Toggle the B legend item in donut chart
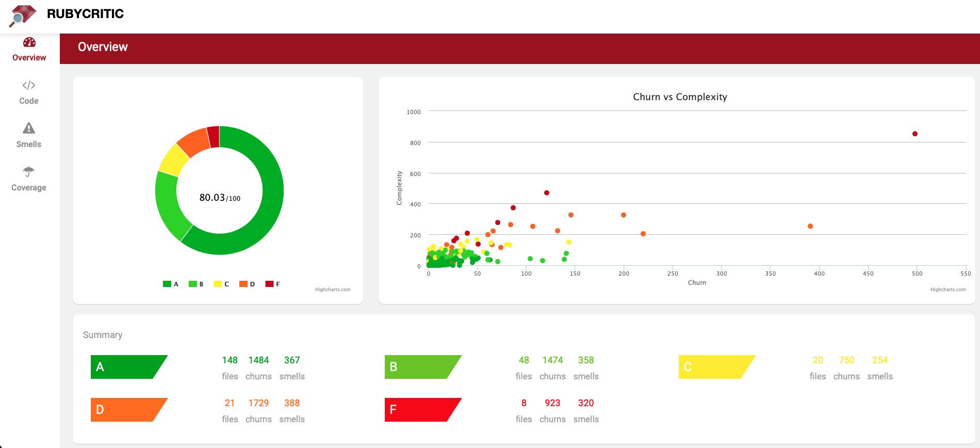Image resolution: width=980 pixels, height=448 pixels. pyautogui.click(x=196, y=284)
